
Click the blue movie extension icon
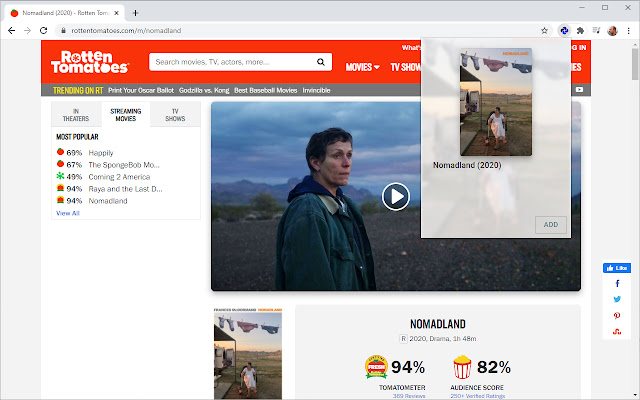point(564,31)
